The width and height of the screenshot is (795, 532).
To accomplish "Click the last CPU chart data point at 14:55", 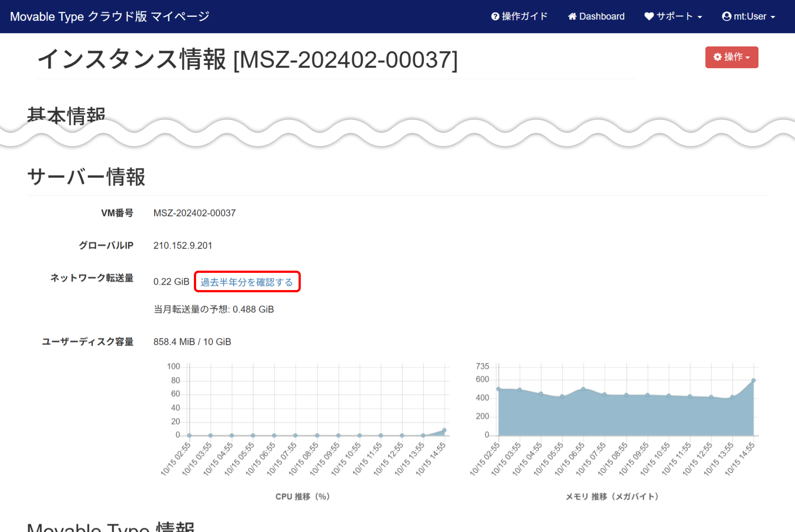I will (444, 430).
